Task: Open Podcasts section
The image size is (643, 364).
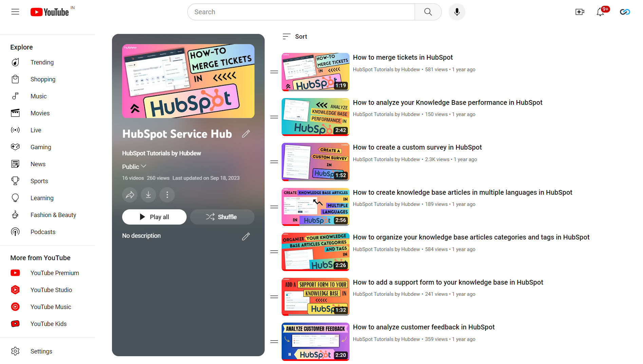Action: [43, 232]
